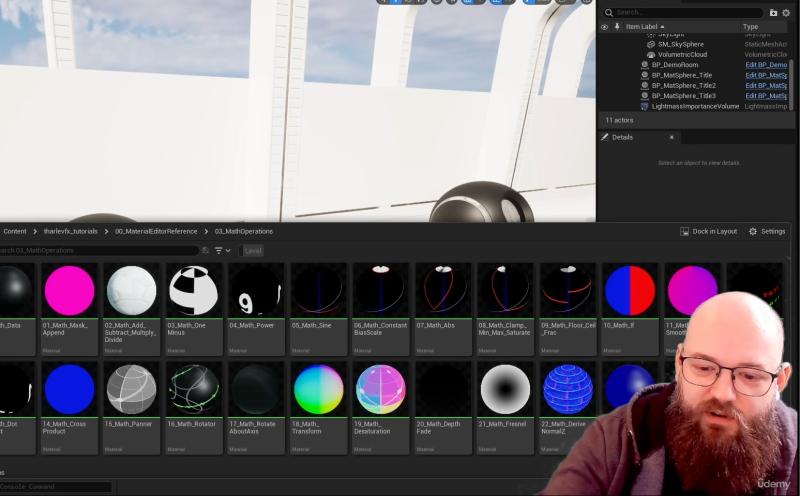The image size is (800, 496).
Task: Navigate to tharlevfx_tutorials breadcrumb folder
Action: click(x=71, y=231)
